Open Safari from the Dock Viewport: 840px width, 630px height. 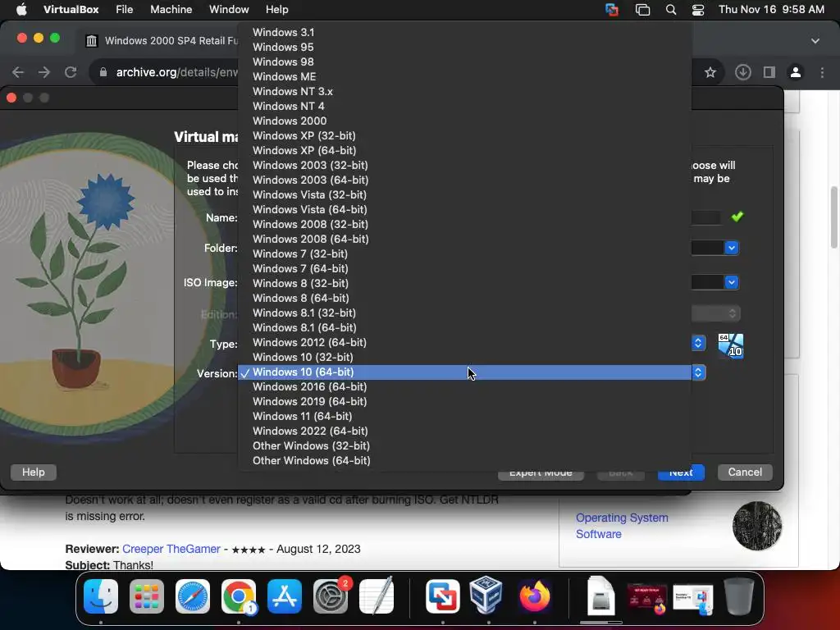click(193, 596)
